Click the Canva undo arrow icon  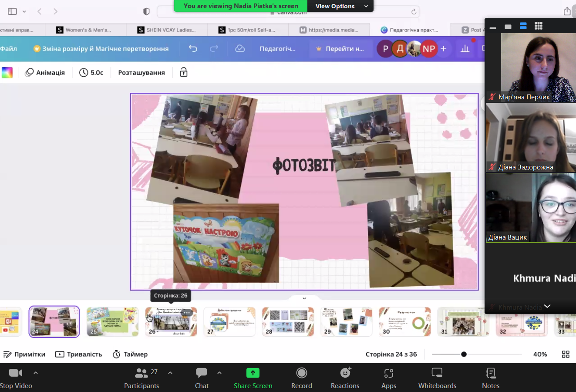point(193,48)
